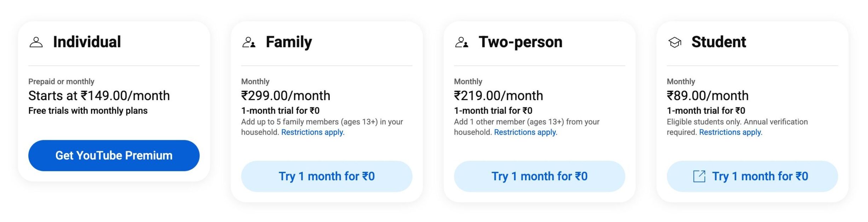Screen dimensions: 868x222
Task: Click the ₹299.00/month Family price
Action: (285, 96)
